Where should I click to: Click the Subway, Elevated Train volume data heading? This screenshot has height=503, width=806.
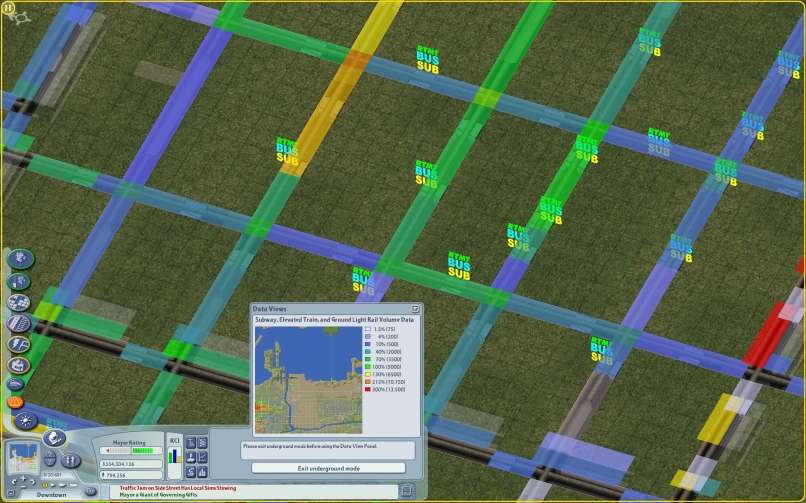(335, 320)
